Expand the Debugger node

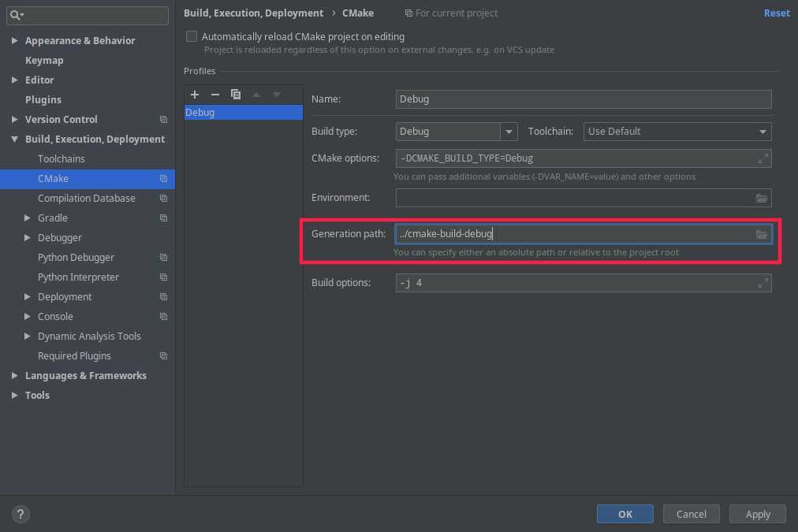[27, 237]
